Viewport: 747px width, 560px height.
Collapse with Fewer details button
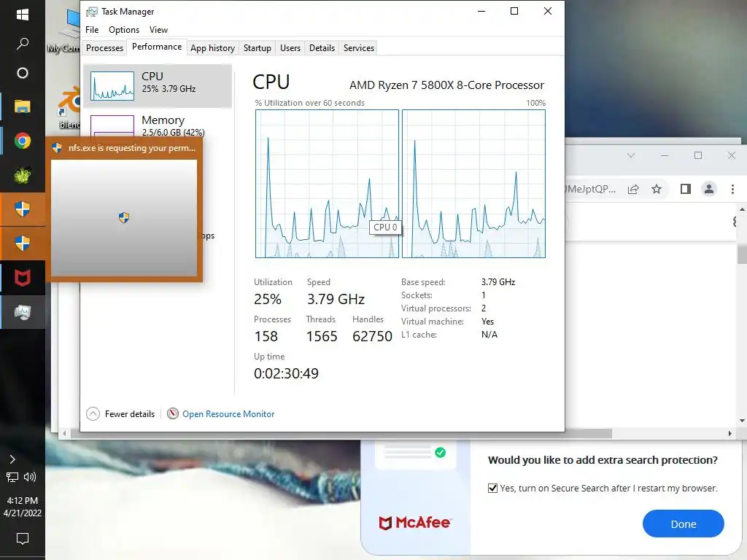coord(120,414)
